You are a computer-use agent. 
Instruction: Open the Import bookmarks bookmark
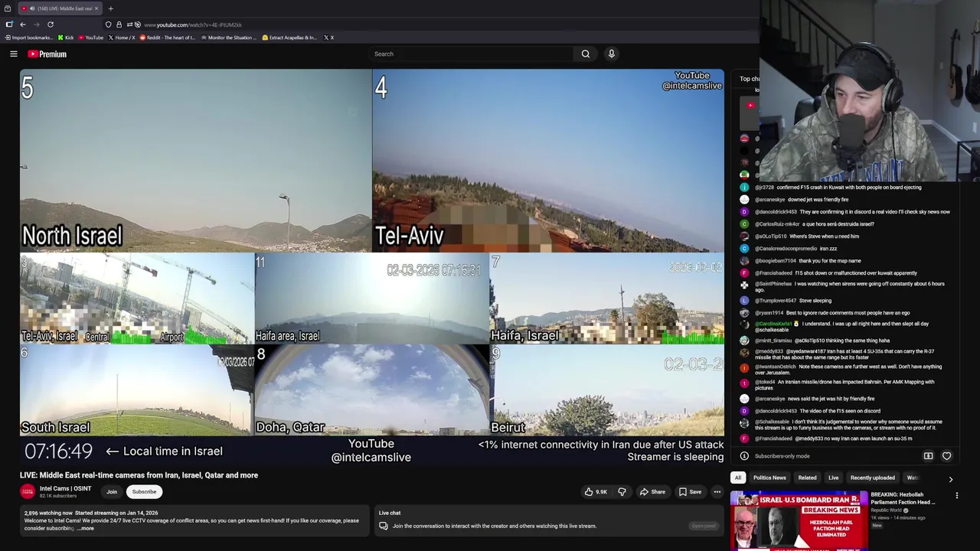pyautogui.click(x=29, y=37)
